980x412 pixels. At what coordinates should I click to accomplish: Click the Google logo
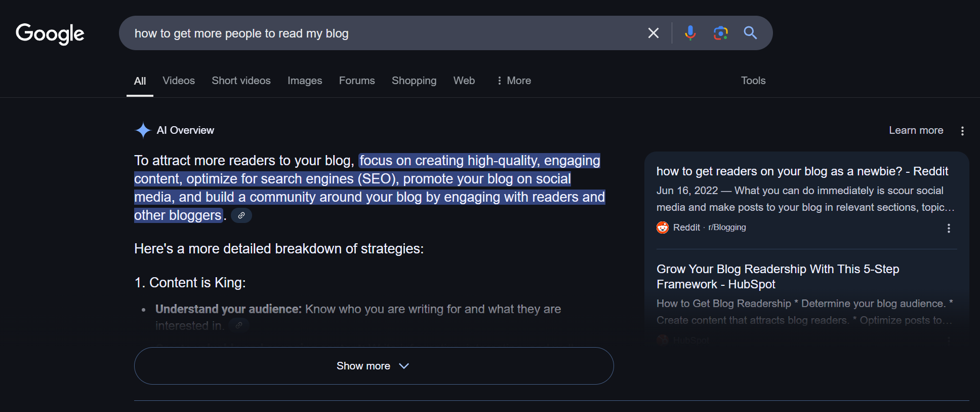50,33
